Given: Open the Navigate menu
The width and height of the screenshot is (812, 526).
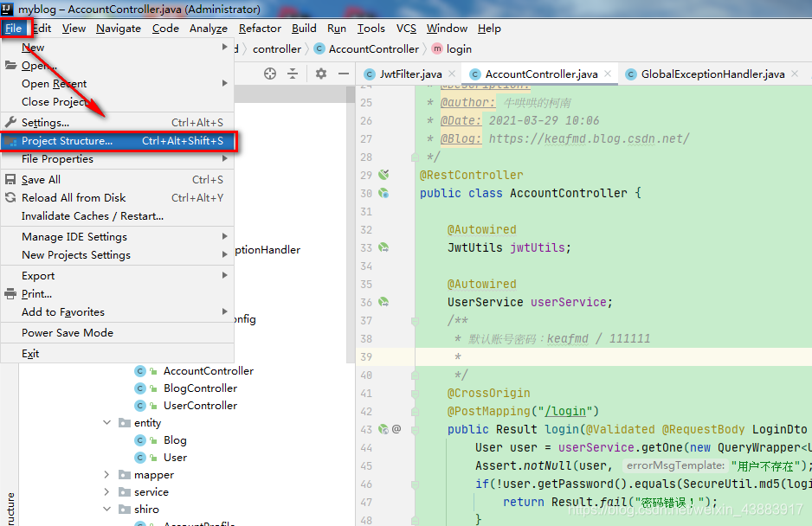Looking at the screenshot, I should click(x=119, y=29).
